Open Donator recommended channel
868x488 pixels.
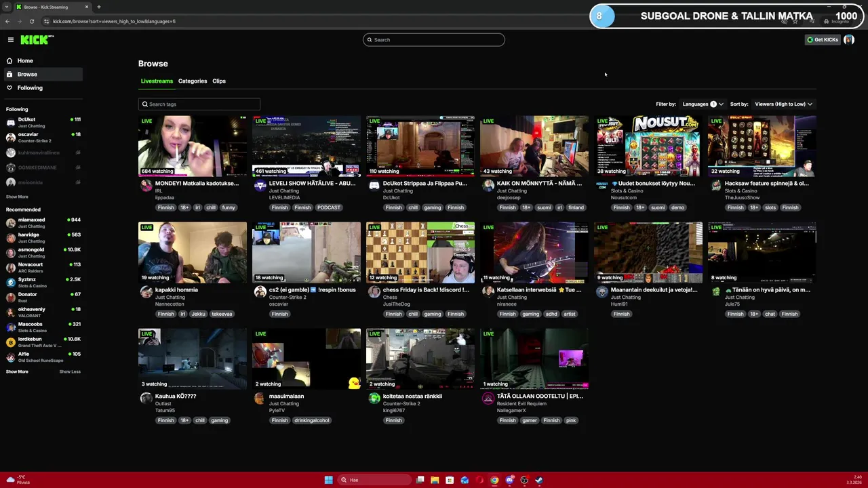click(42, 297)
